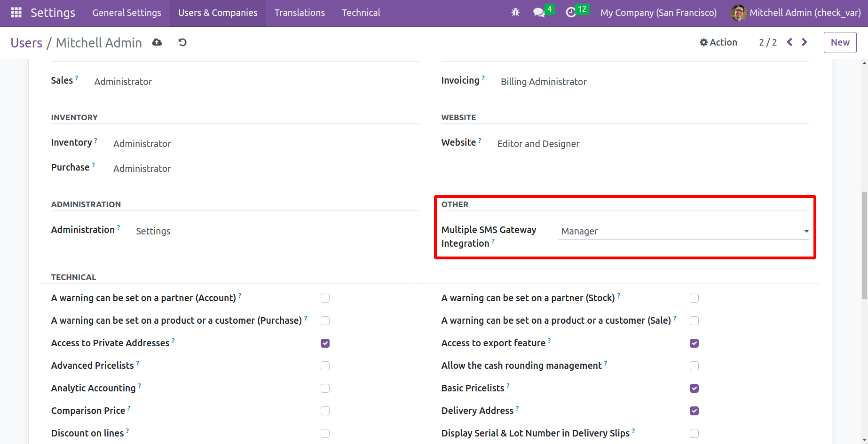Open the apps grid menu icon
The width and height of the screenshot is (868, 444).
click(x=16, y=13)
